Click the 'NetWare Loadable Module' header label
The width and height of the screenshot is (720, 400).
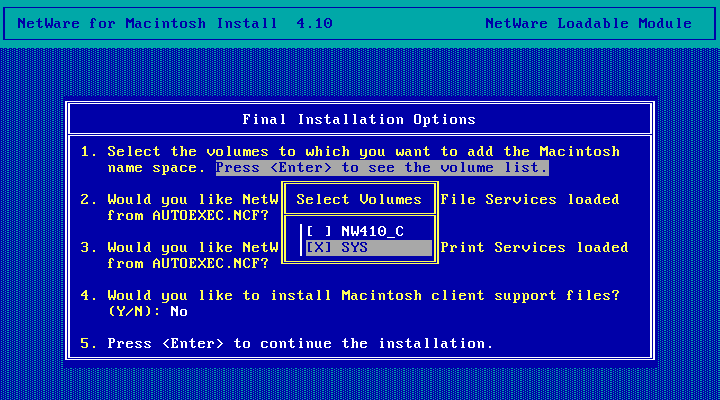[588, 23]
